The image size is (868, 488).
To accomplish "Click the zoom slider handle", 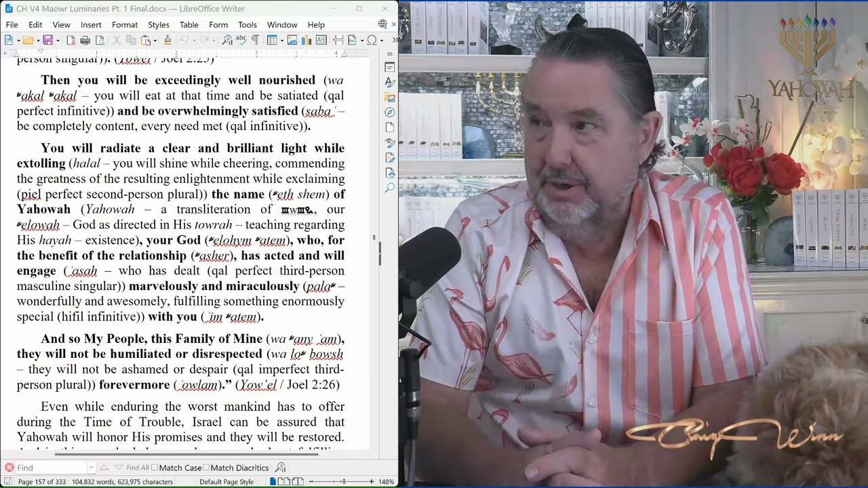I will tap(344, 482).
